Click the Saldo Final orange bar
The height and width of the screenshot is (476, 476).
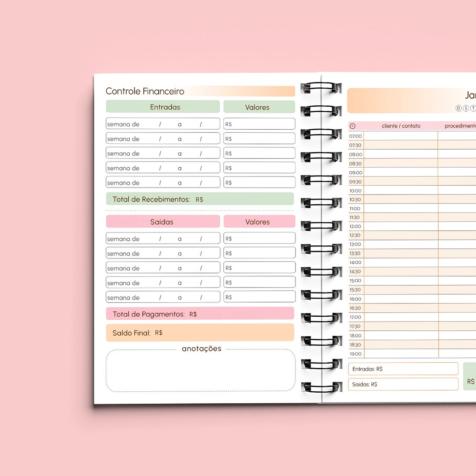[200, 333]
